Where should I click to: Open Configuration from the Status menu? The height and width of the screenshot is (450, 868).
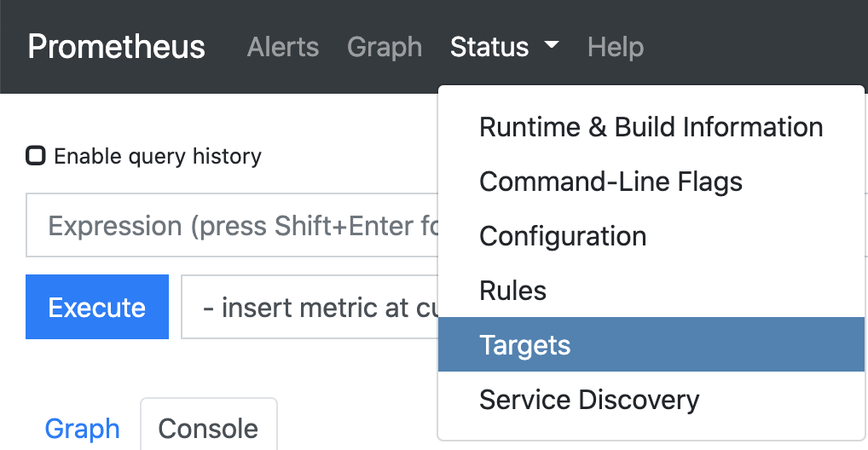coord(563,236)
